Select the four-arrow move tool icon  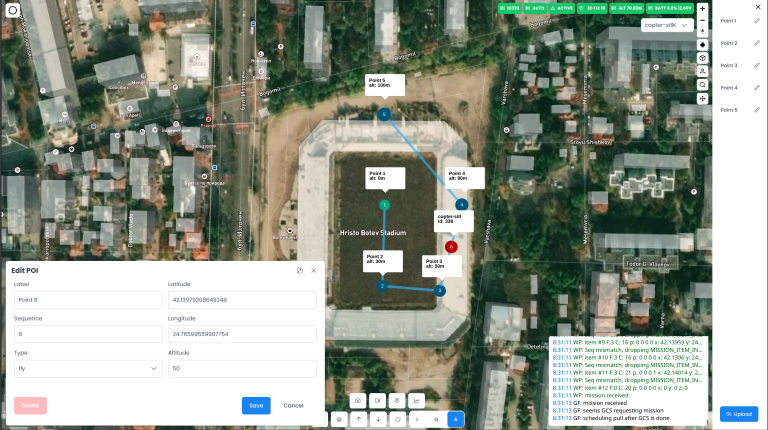tap(702, 98)
